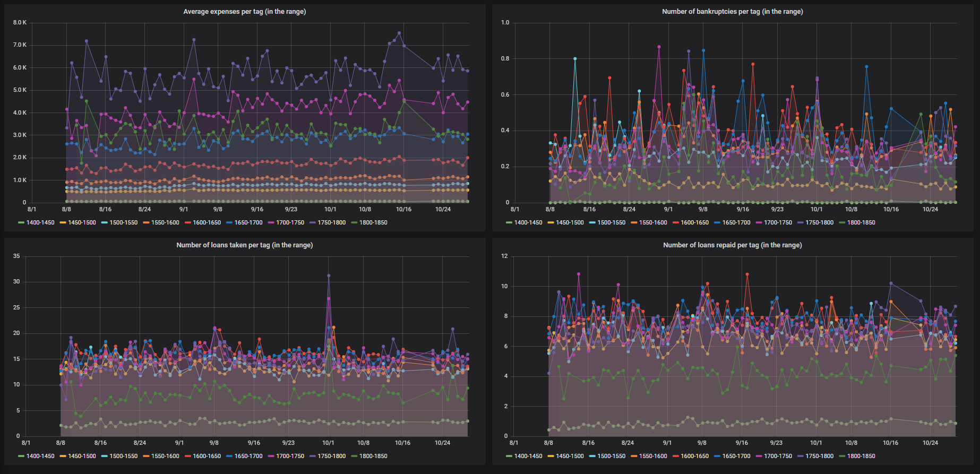Toggle 1600-1650 series in Average expenses legend
The image size is (980, 474).
pyautogui.click(x=202, y=222)
